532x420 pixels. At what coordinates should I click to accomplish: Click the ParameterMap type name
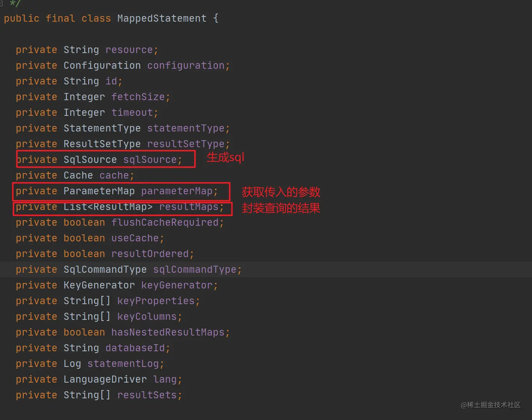[x=99, y=191]
